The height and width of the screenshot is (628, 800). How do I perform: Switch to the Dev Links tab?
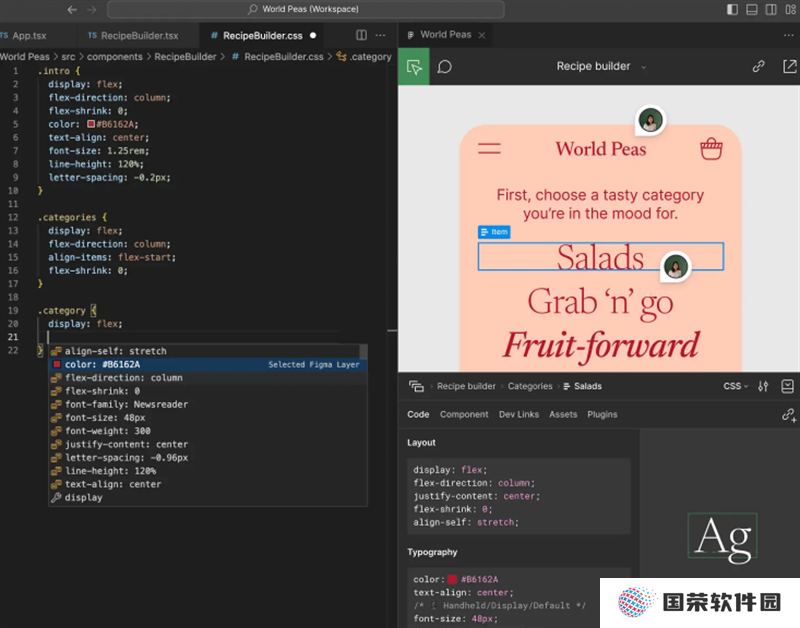518,414
